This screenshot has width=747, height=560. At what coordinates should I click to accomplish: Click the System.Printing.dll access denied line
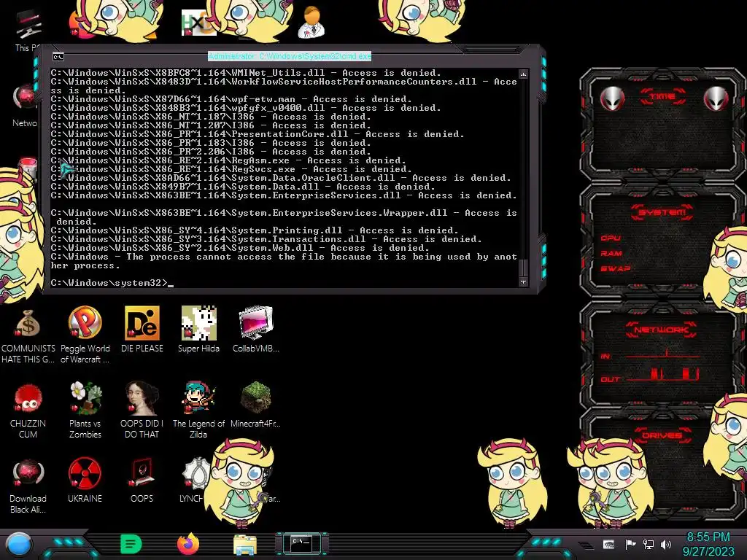pyautogui.click(x=255, y=230)
